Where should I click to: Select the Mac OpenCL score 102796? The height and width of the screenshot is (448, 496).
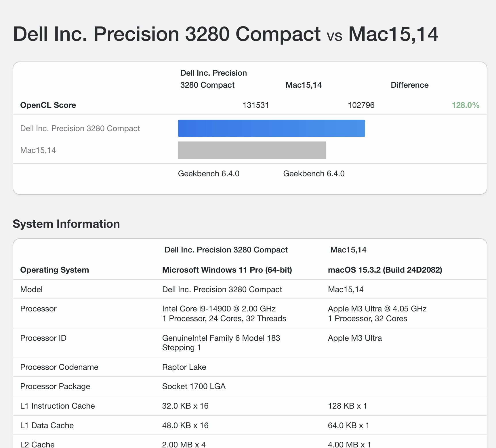(x=361, y=105)
